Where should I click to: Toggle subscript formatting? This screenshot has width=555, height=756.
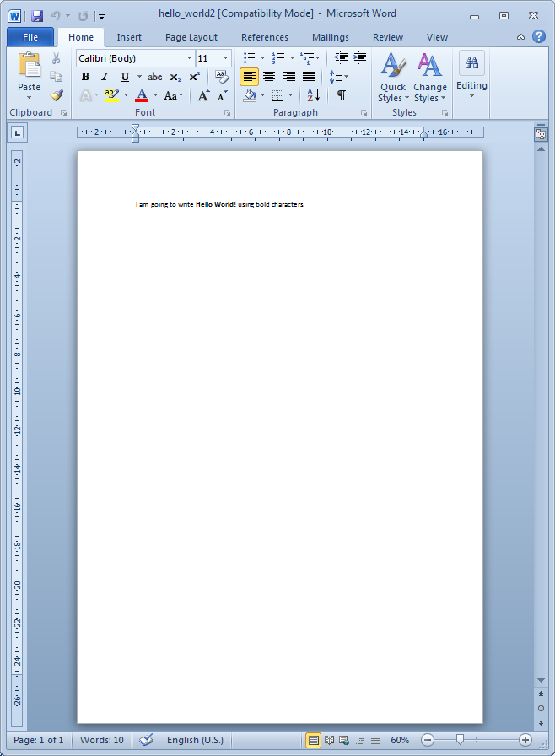[x=175, y=77]
